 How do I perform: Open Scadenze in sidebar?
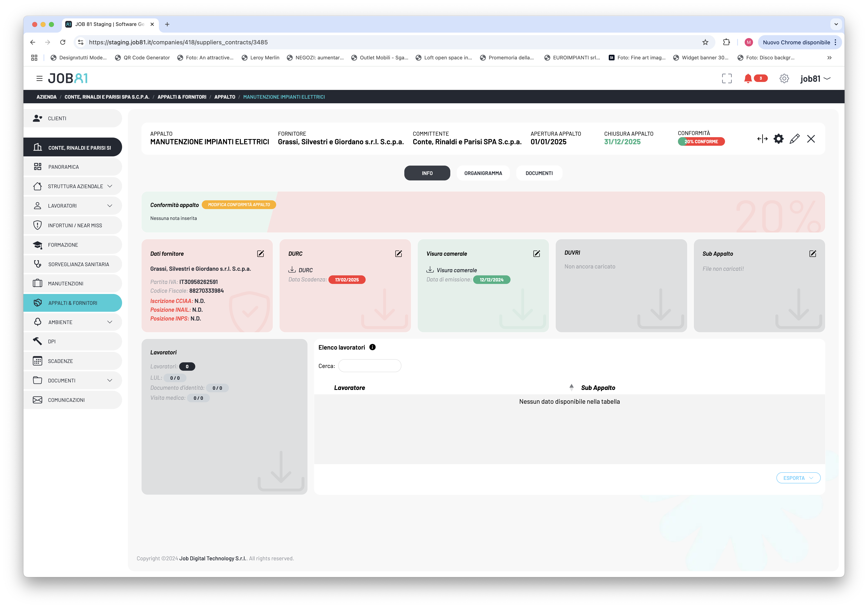click(x=73, y=361)
